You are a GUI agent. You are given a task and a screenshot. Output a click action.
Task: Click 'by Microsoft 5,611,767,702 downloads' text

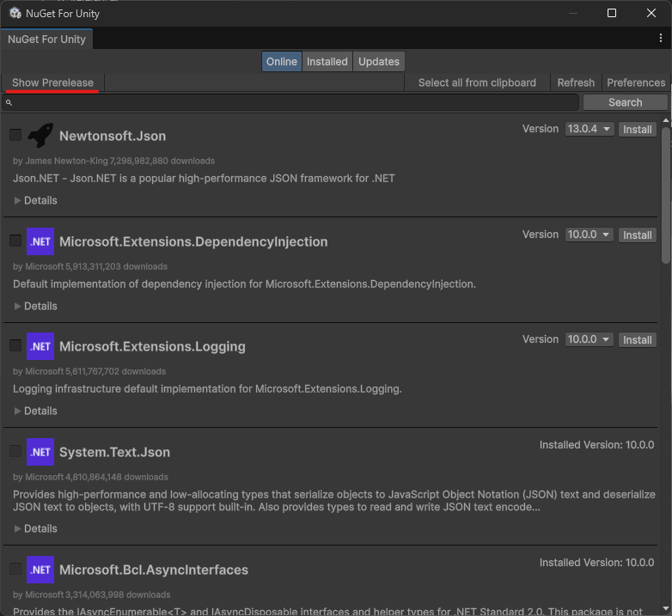coord(89,371)
